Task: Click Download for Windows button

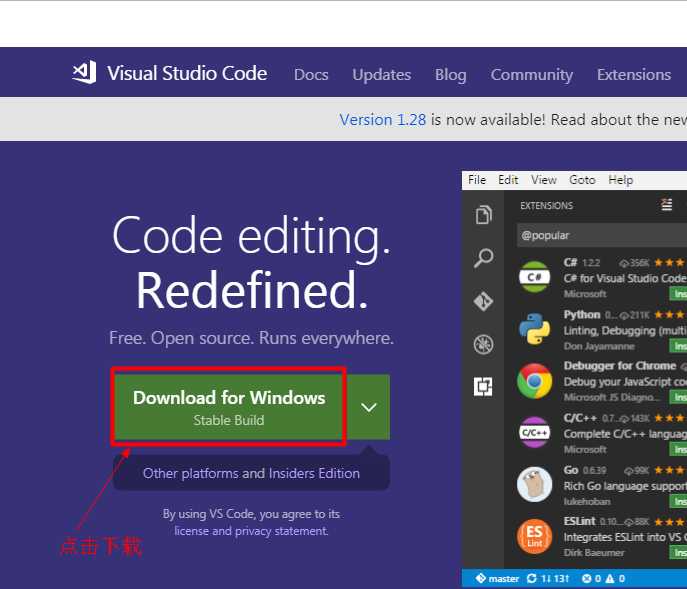Action: coord(229,407)
